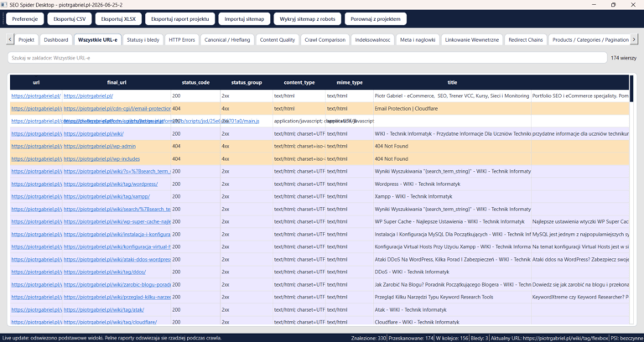
Task: Focus the Szukaj w zakladce search field
Action: (x=307, y=58)
